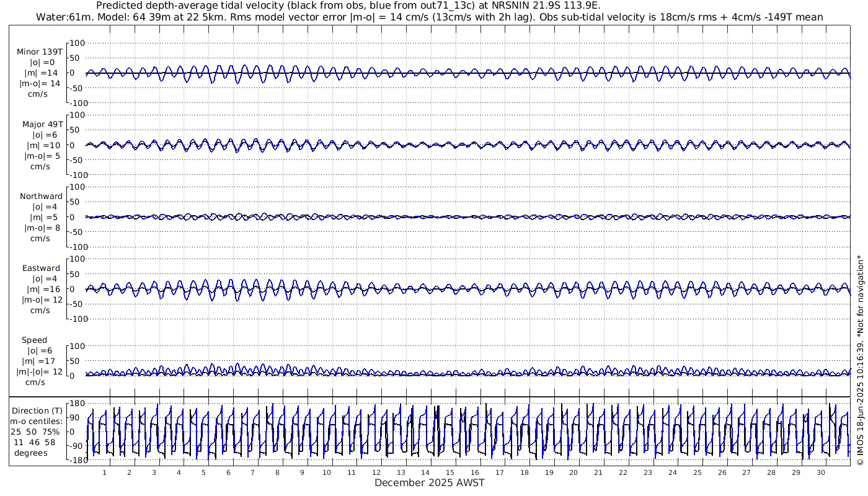Click the '|m-o|= 14' text in Minor panel
Screen dimensions: 868x496
pyautogui.click(x=40, y=83)
